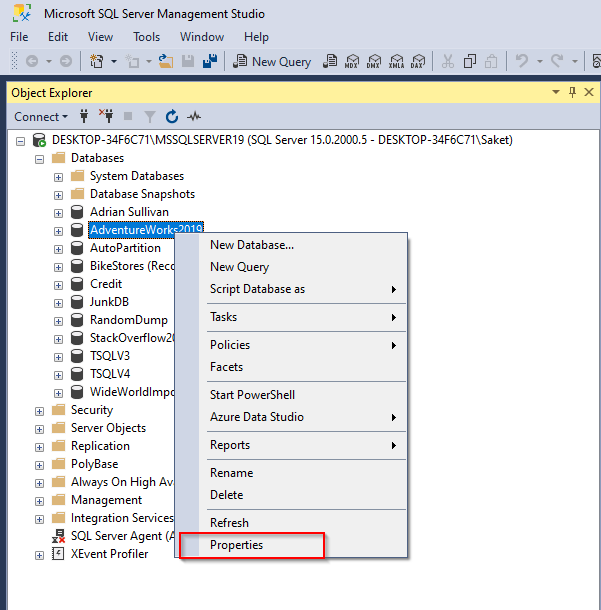This screenshot has height=610, width=601.
Task: Click the Save disk icon
Action: tap(188, 61)
